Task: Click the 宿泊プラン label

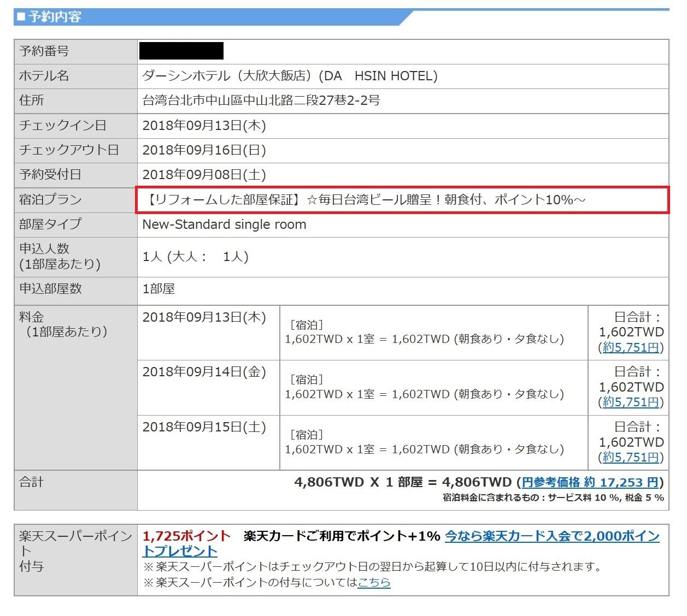Action: point(50,200)
